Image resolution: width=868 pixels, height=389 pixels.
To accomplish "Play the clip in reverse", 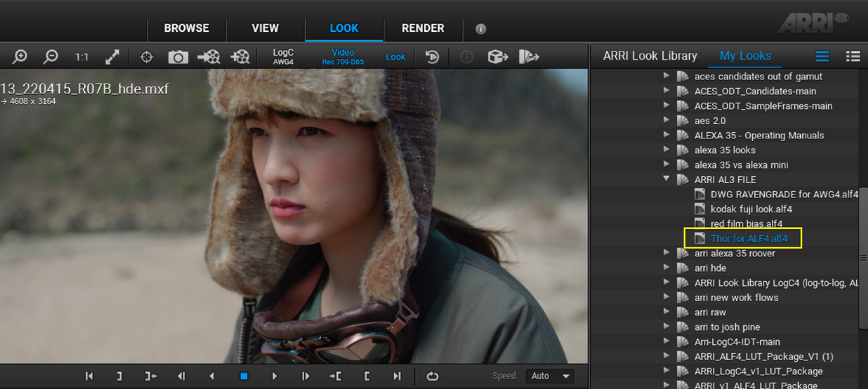I will 212,376.
